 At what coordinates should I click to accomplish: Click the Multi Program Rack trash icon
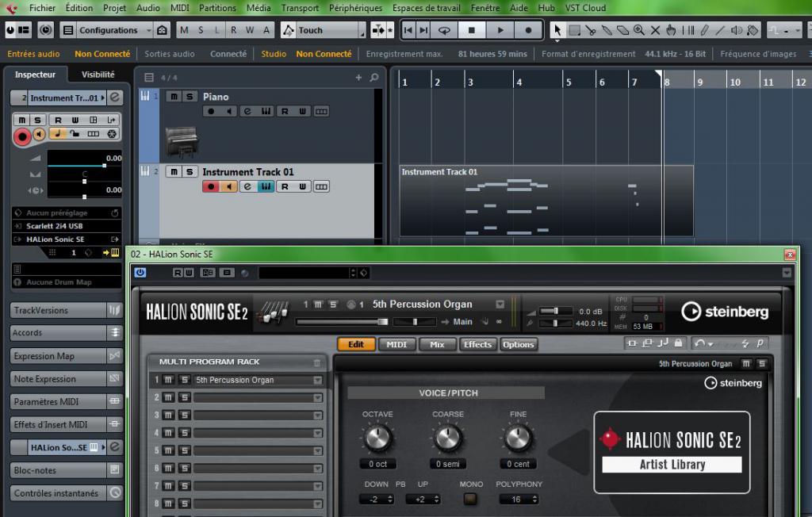click(x=317, y=362)
